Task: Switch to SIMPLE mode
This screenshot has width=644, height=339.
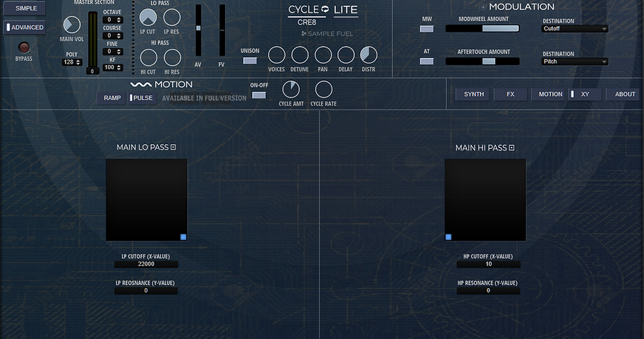Action: tap(24, 8)
